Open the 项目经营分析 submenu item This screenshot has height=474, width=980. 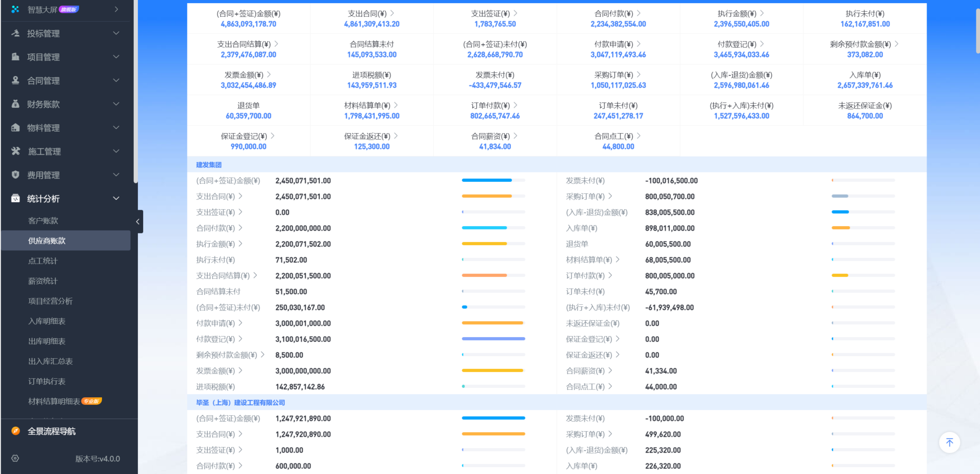(51, 301)
